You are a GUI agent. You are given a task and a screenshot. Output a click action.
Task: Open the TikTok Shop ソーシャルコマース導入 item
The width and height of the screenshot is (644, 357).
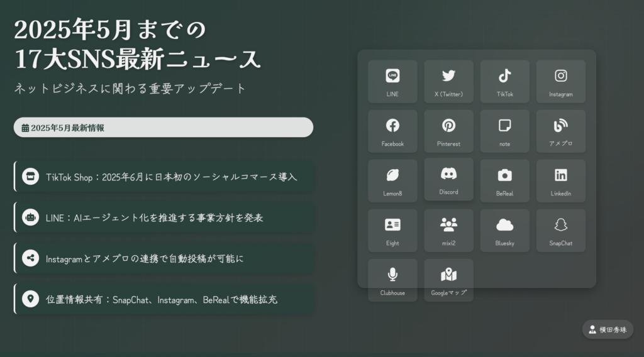click(164, 177)
